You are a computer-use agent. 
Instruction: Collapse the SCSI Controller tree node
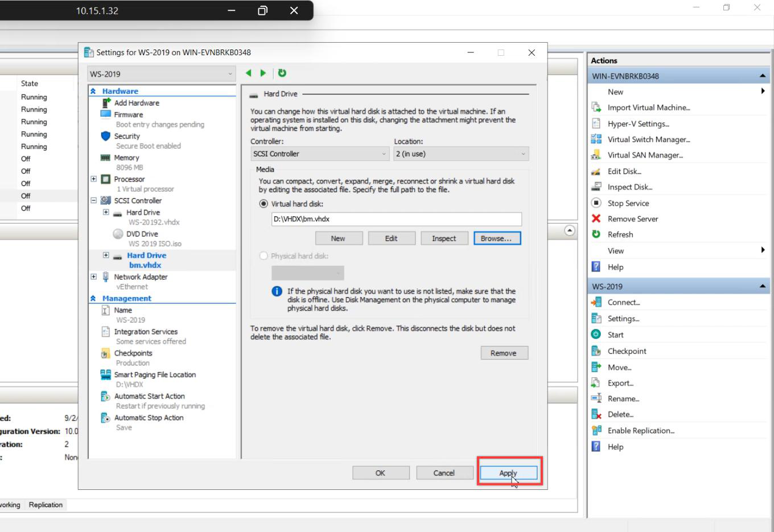[x=93, y=200]
